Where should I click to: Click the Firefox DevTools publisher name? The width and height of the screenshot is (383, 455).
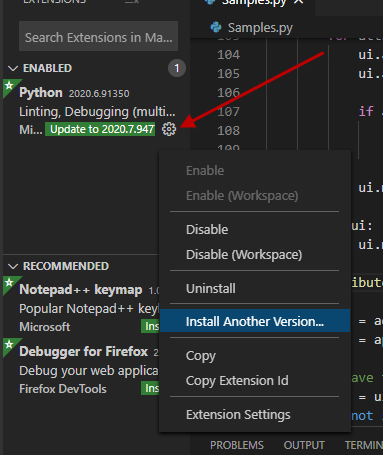point(63,389)
